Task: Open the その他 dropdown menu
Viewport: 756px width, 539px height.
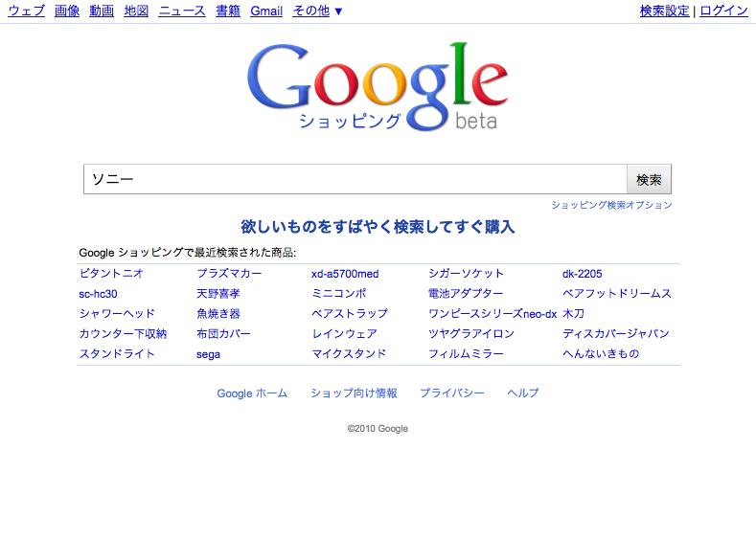Action: tap(317, 11)
